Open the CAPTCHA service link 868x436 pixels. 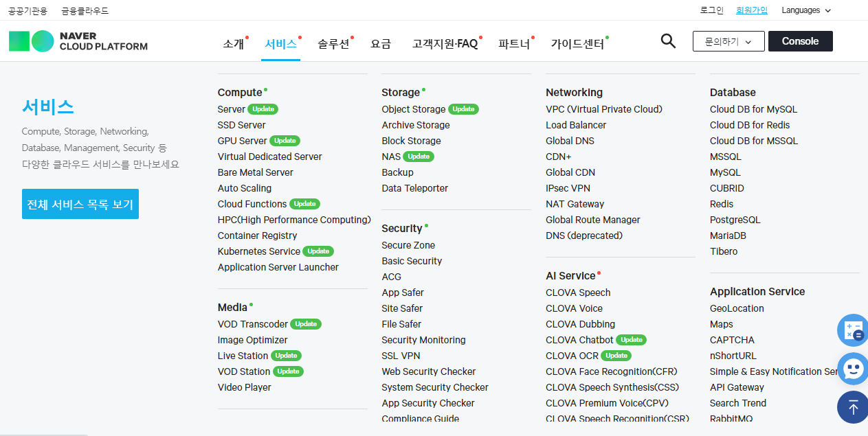(x=732, y=340)
